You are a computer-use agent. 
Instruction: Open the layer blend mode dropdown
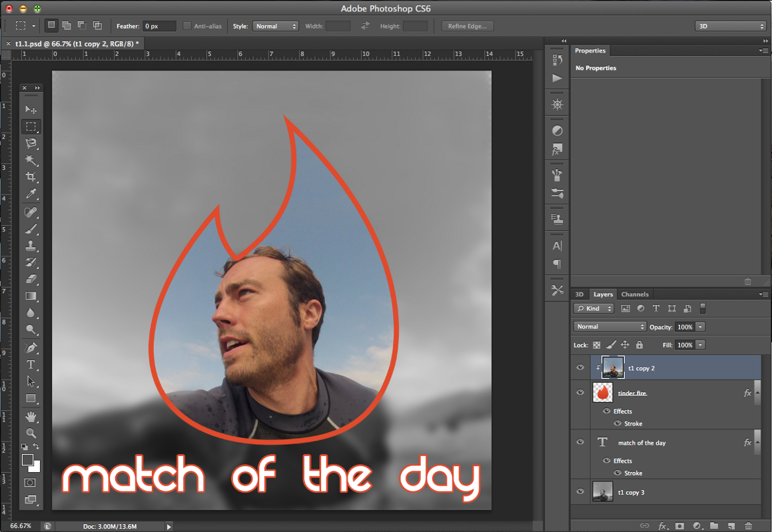609,327
